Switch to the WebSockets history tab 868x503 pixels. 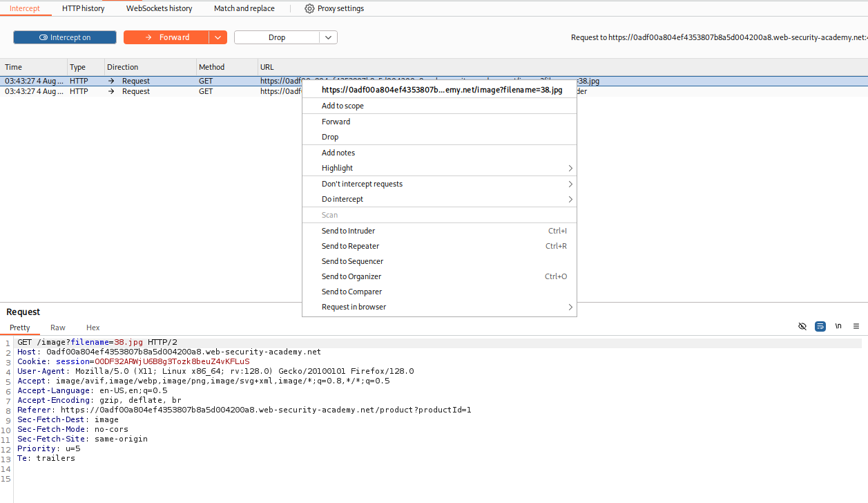coord(159,8)
